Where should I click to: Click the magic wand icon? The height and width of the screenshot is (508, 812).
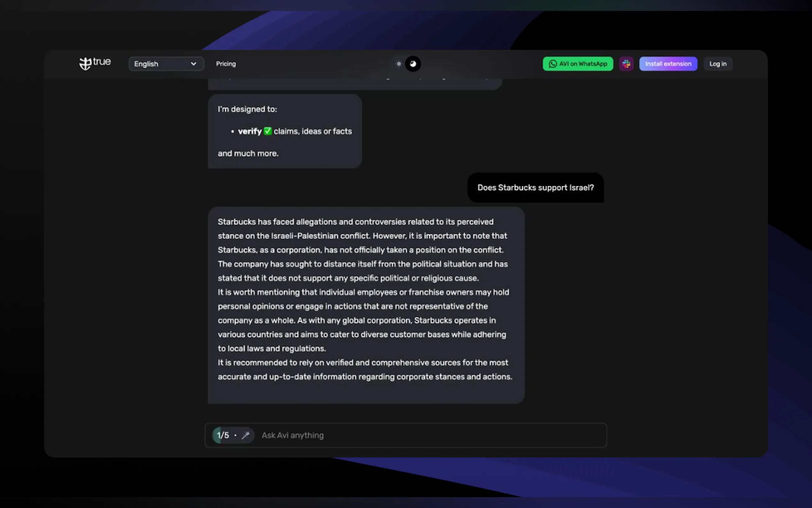click(246, 435)
